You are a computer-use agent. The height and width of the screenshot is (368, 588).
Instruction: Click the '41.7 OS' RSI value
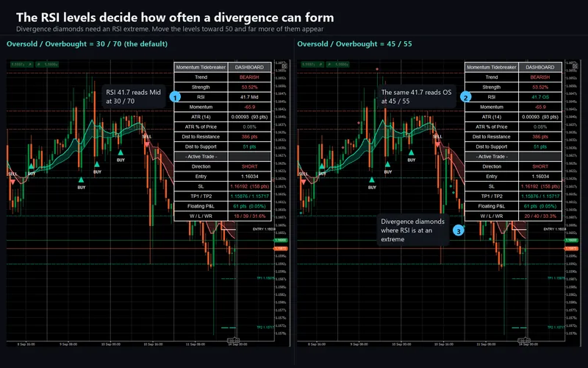(x=540, y=97)
